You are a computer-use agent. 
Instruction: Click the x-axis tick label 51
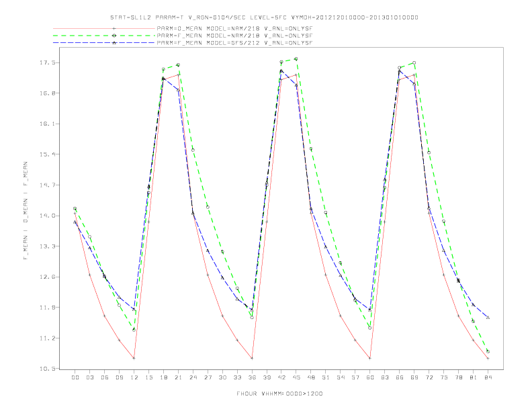click(x=326, y=377)
